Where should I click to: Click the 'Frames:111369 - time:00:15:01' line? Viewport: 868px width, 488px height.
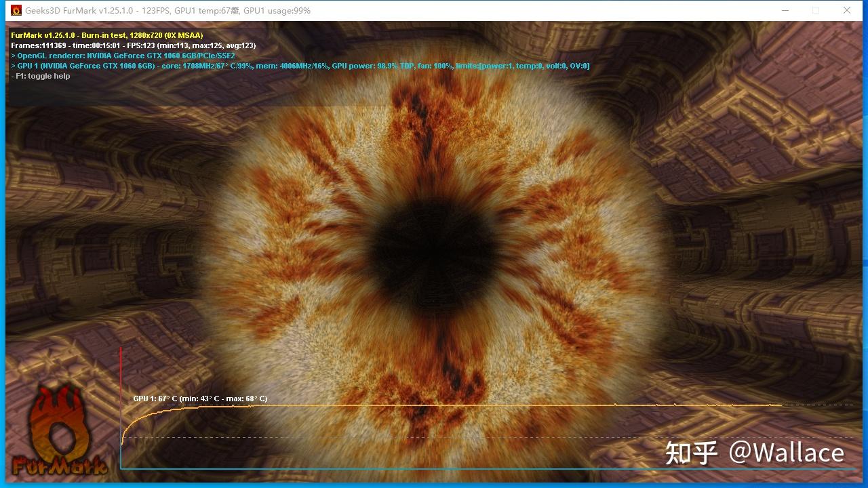click(x=133, y=45)
